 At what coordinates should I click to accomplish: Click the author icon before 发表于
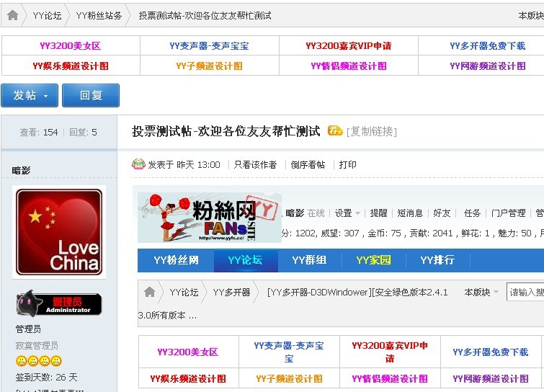[138, 164]
